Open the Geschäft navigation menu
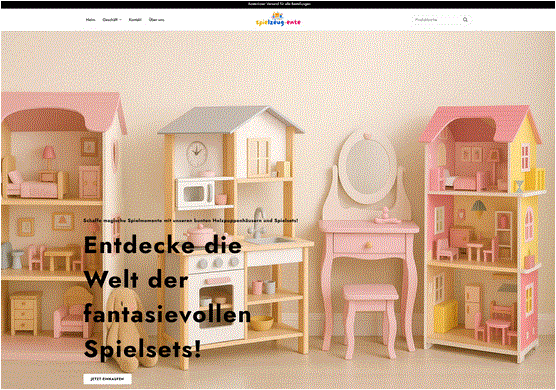 [x=112, y=20]
